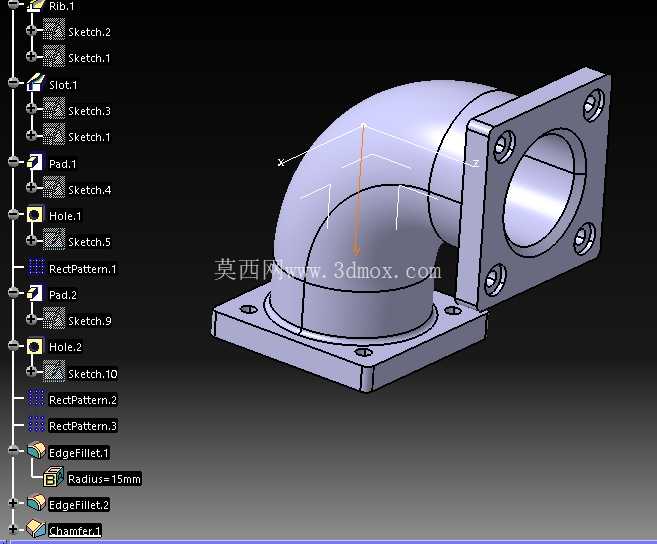Expand the Sketch.4 node
Screen dimensions: 657x544
(x=31, y=187)
